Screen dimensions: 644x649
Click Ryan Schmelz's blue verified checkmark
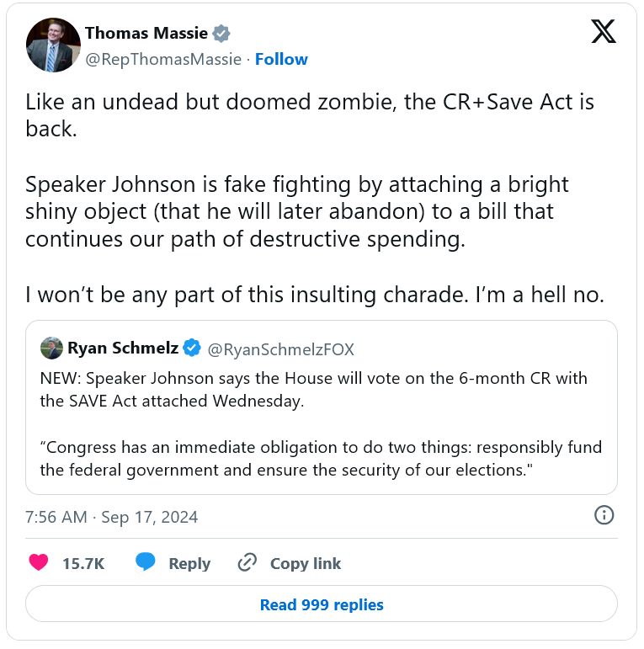tap(192, 348)
